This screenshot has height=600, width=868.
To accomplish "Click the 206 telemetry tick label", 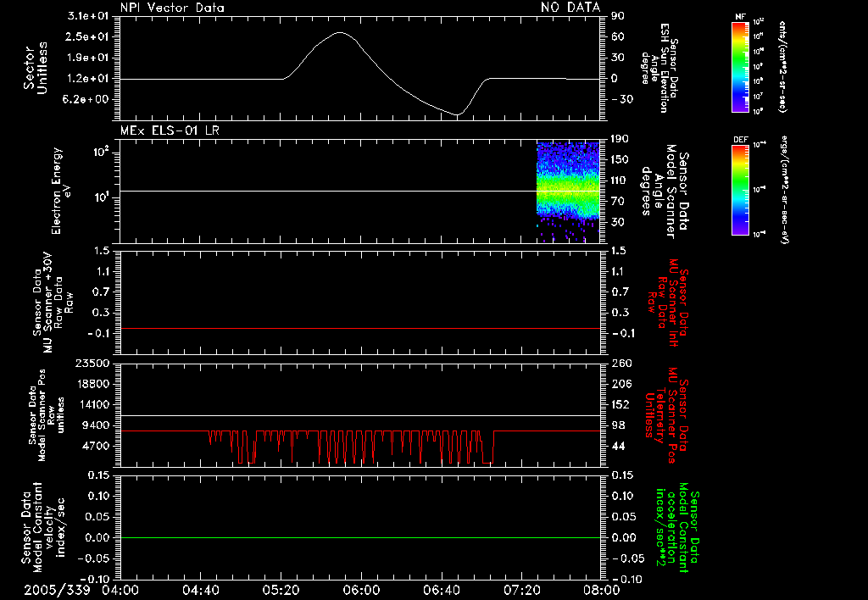I will pyautogui.click(x=621, y=384).
